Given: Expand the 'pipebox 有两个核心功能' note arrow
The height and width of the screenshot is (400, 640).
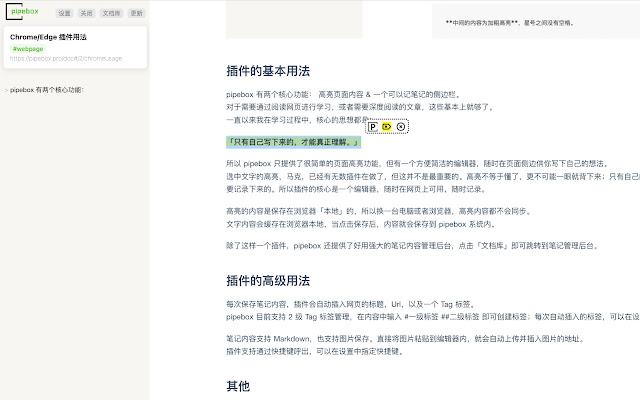Looking at the screenshot, I should [7, 90].
